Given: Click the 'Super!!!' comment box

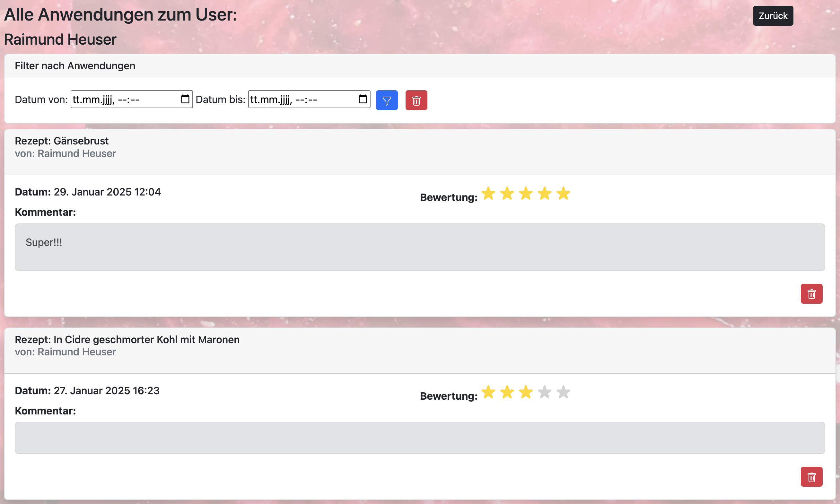Looking at the screenshot, I should pyautogui.click(x=420, y=247).
